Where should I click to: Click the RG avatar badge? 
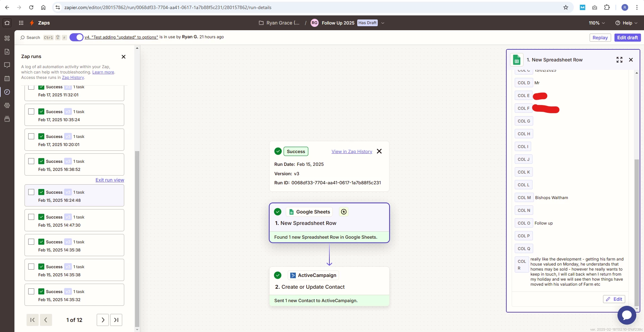(x=315, y=23)
